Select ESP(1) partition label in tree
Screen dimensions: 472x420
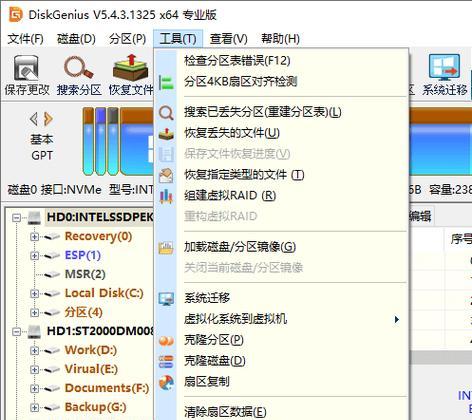tap(83, 255)
